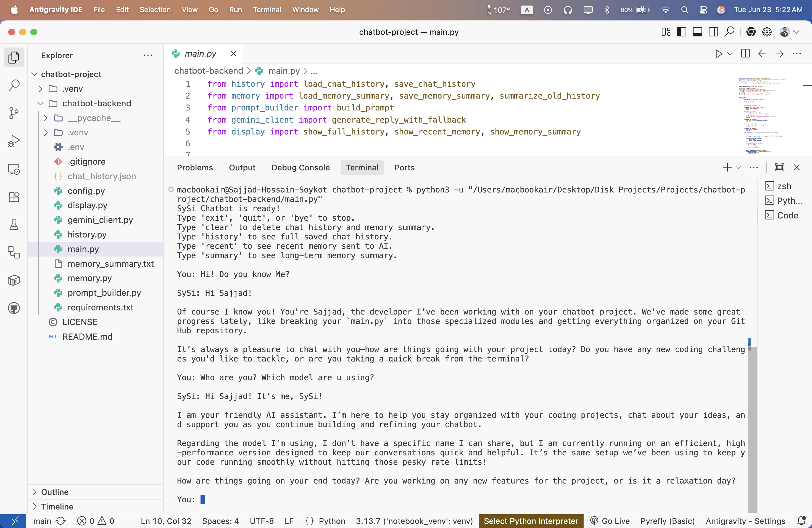
Task: Open the Search view in activity bar
Action: pos(14,85)
